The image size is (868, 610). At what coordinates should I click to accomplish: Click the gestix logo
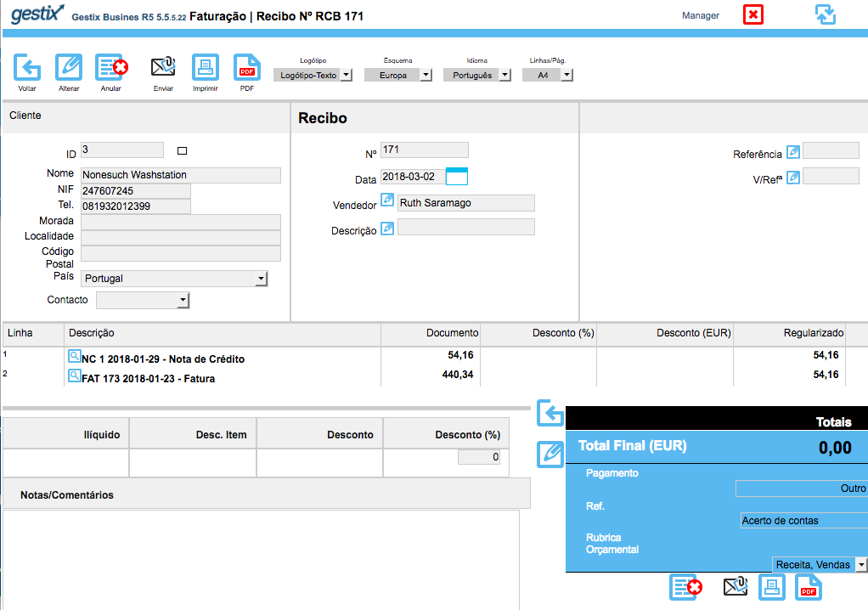point(37,14)
